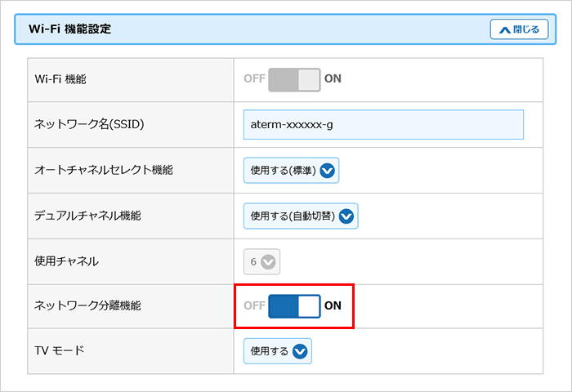Toggle the ネットワーク分離機能 switch
The width and height of the screenshot is (572, 392).
pyautogui.click(x=294, y=306)
